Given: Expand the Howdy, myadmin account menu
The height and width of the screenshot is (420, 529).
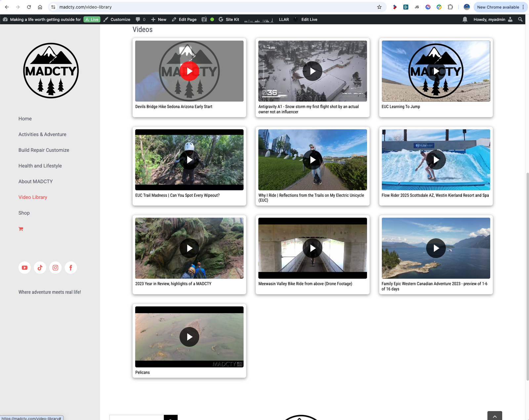Looking at the screenshot, I should tap(492, 20).
